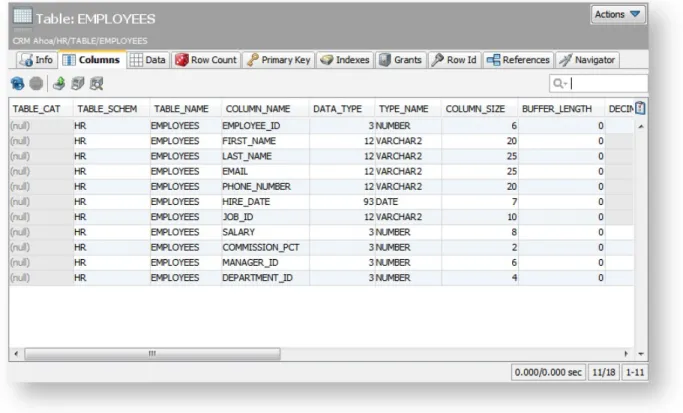
Task: Select the EMPLOYEE_ID cell
Action: 265,126
